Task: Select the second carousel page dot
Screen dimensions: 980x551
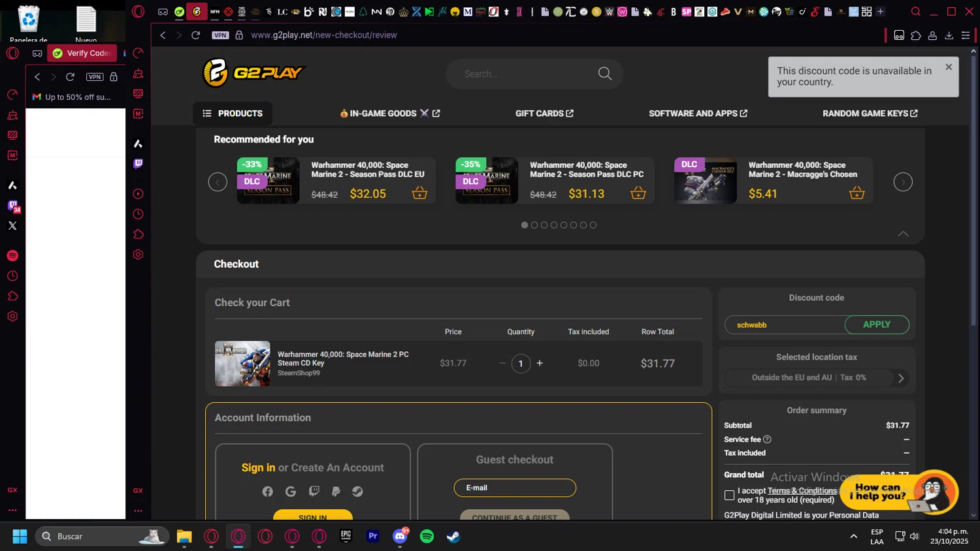Action: point(534,225)
